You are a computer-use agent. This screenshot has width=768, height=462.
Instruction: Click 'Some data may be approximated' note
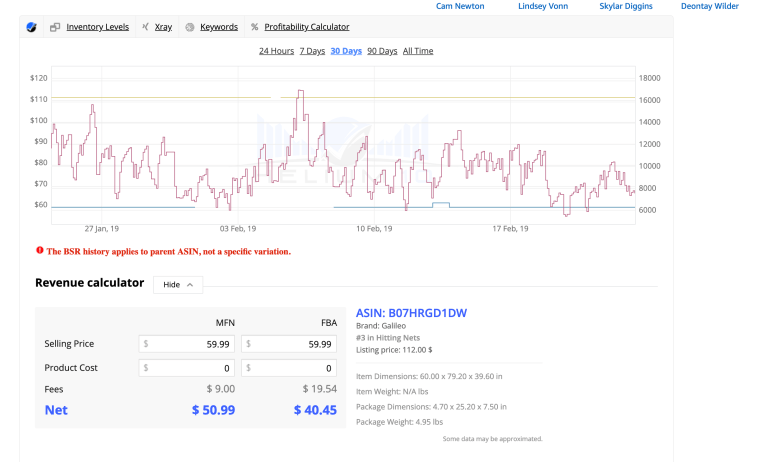pos(492,439)
